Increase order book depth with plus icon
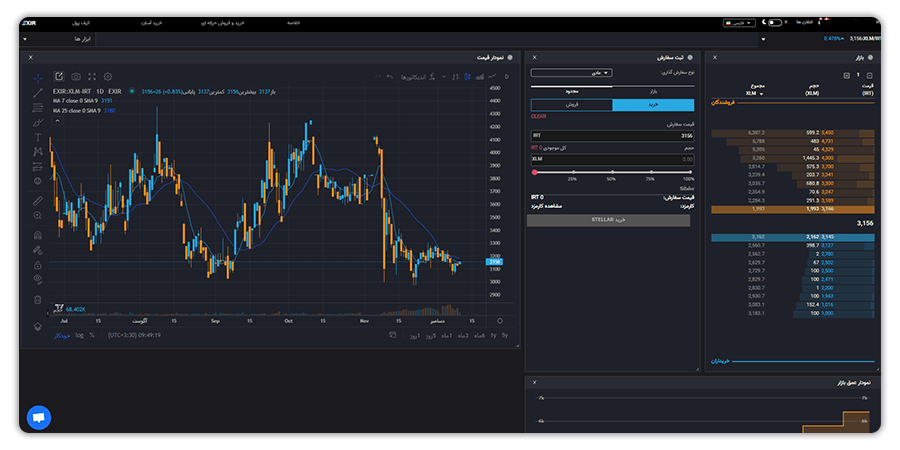 click(x=847, y=75)
